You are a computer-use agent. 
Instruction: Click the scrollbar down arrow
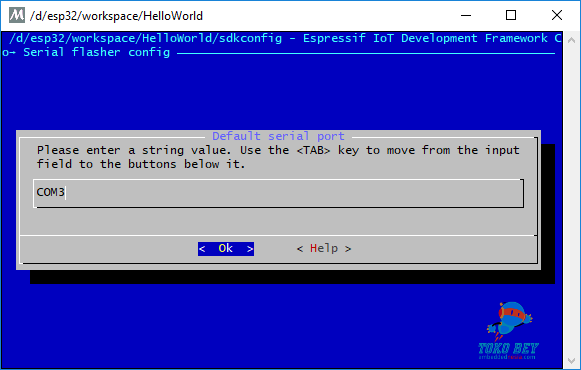click(571, 360)
